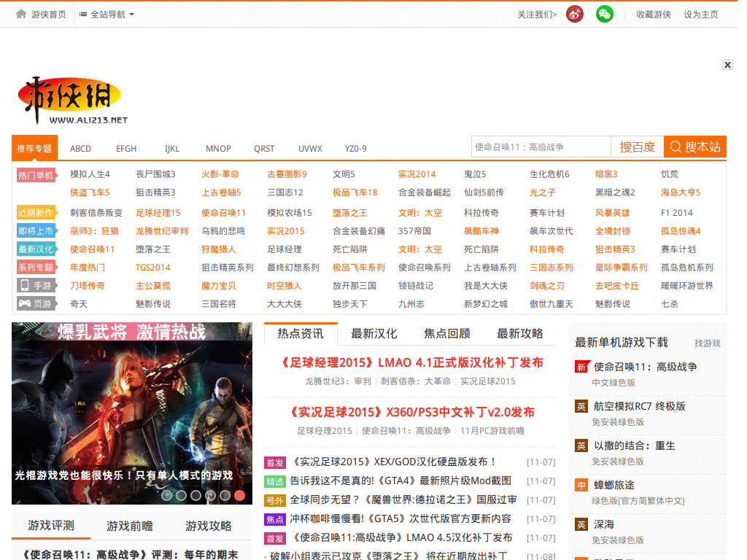Select the third carousel slide dot

click(x=196, y=496)
